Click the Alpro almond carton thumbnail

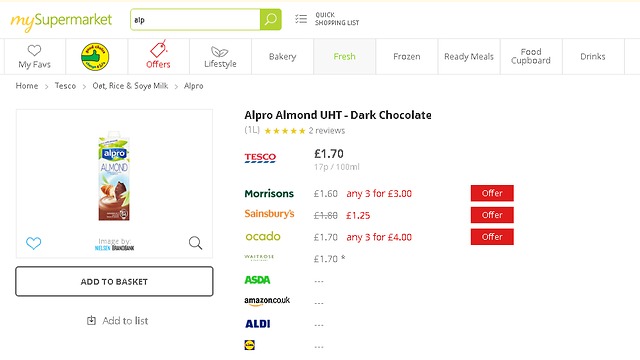[114, 176]
